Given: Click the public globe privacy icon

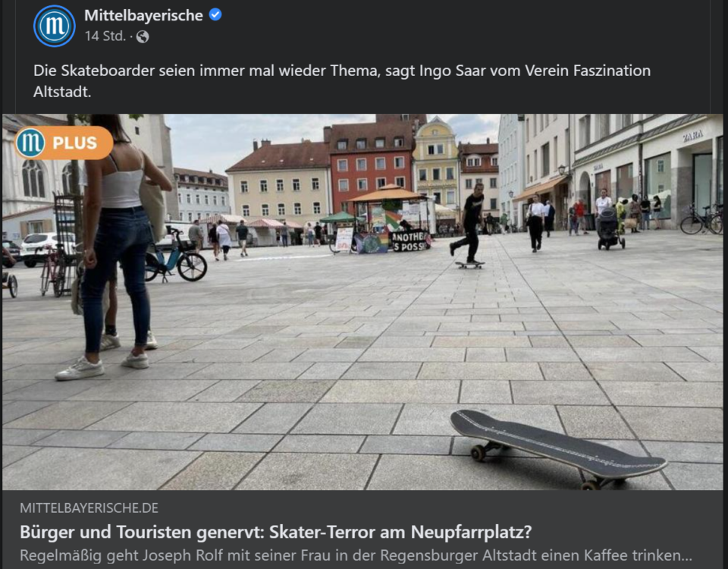Looking at the screenshot, I should pos(143,36).
